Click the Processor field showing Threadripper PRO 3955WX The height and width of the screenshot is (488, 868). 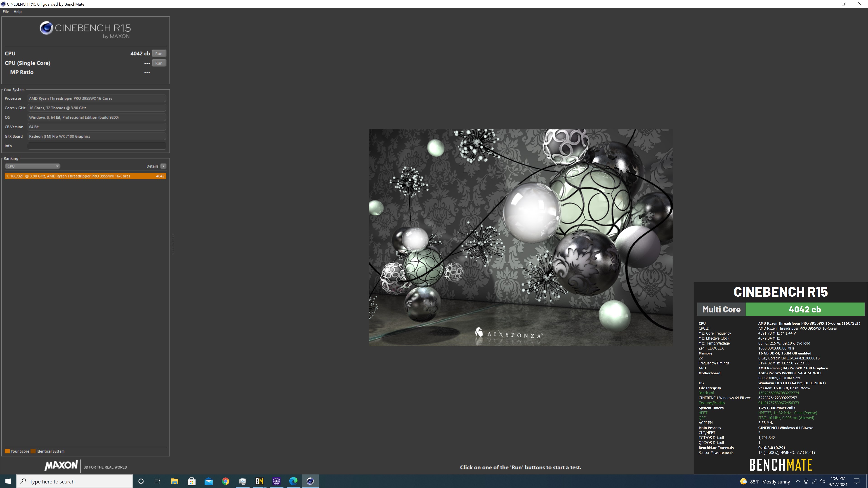(x=97, y=98)
